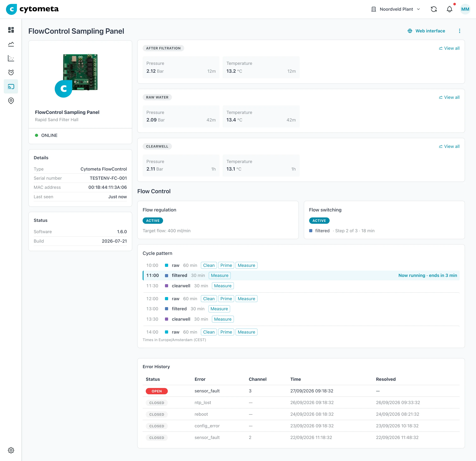Image resolution: width=476 pixels, height=461 pixels.
Task: Select the 11:00 filtered cycle row
Action: (x=301, y=275)
